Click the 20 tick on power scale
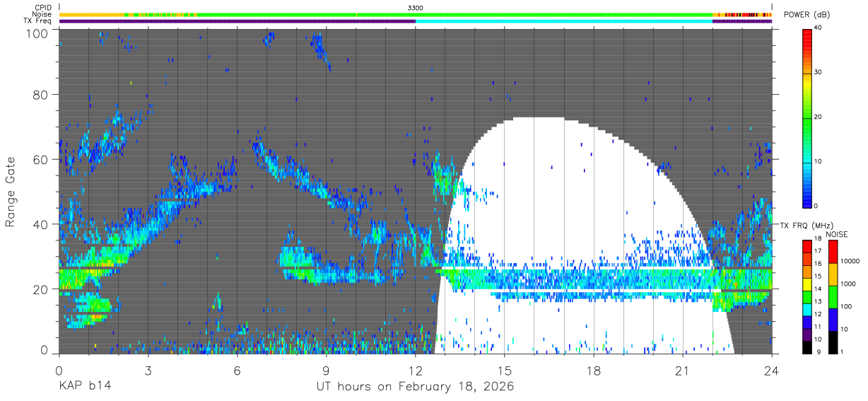Image resolution: width=868 pixels, height=401 pixels. pos(818,117)
